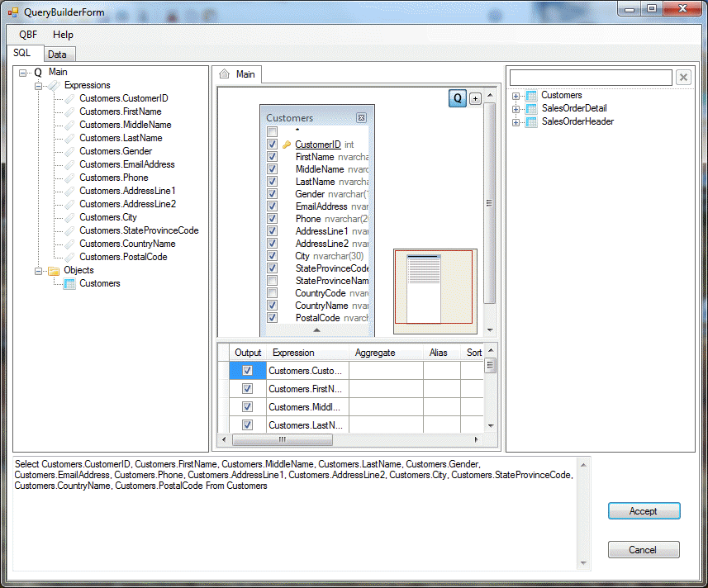
Task: Click the pencil icon for Customers.CustomerID
Action: [69, 98]
